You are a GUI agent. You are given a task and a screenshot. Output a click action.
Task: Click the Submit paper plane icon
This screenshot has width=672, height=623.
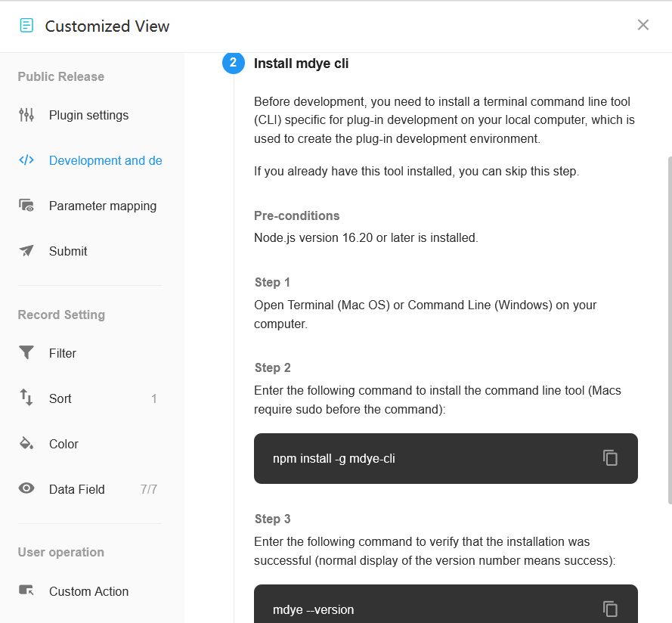(26, 251)
